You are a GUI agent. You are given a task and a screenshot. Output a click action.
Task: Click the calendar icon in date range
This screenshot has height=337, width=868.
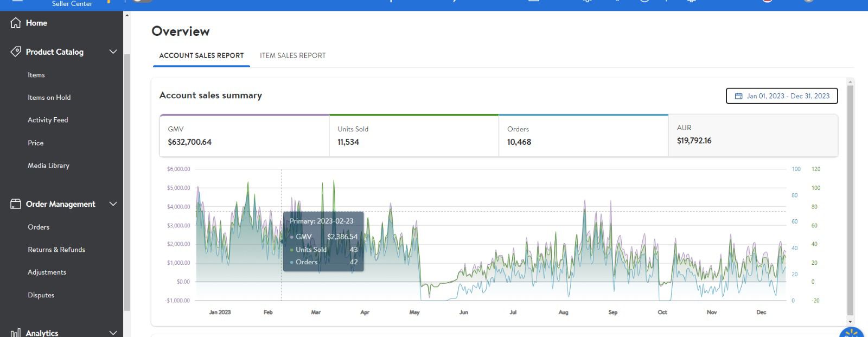point(738,96)
